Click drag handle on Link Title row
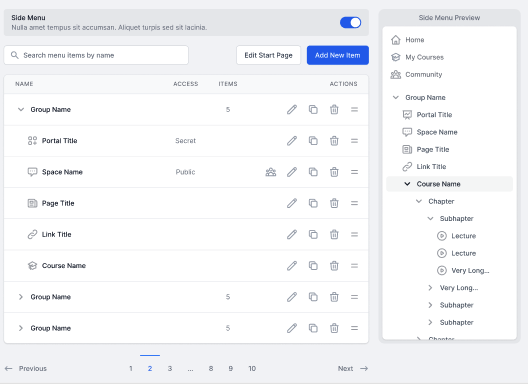This screenshot has height=384, width=528. (x=354, y=234)
